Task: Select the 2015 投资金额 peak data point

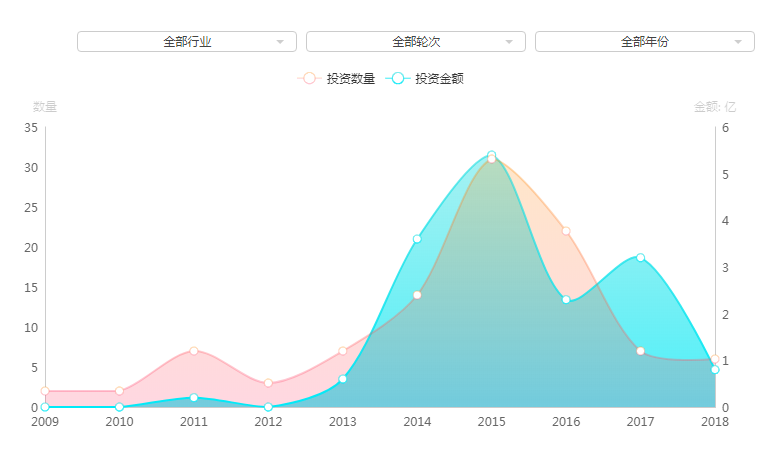Action: pyautogui.click(x=492, y=155)
